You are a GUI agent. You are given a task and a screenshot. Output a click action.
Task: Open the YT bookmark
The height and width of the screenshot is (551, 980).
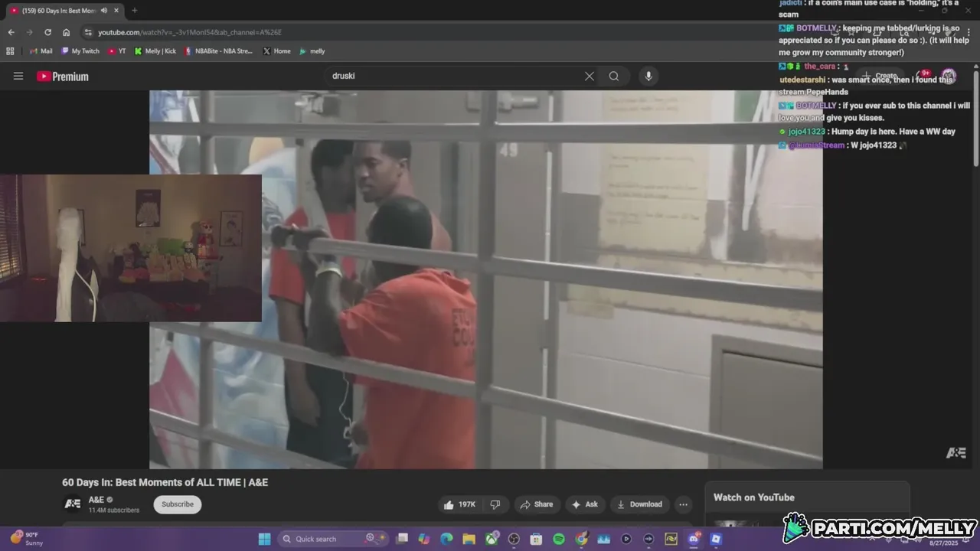(x=117, y=51)
